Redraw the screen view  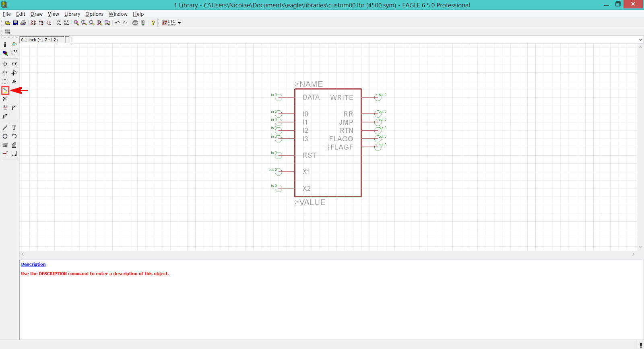click(99, 23)
